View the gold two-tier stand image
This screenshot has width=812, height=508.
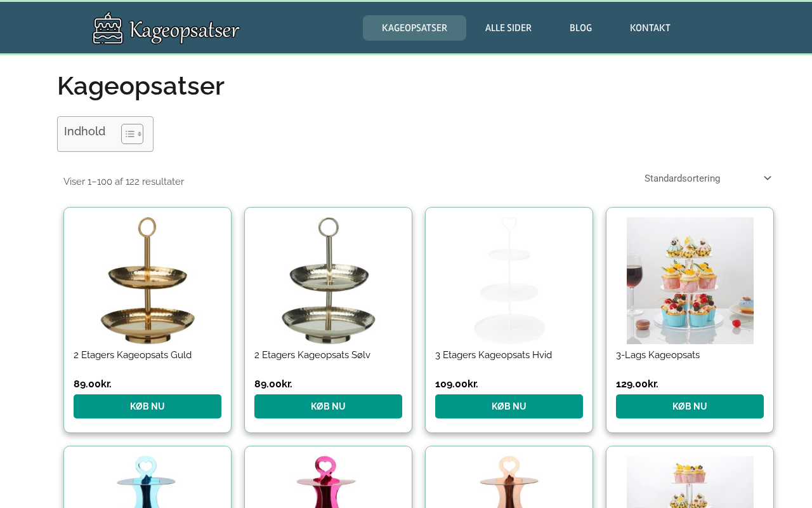[x=147, y=281]
